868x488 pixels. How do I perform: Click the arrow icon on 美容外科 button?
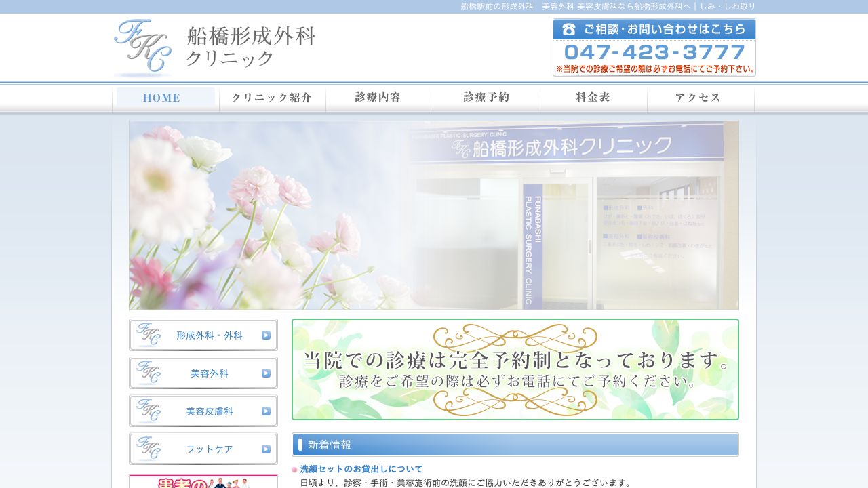click(265, 372)
